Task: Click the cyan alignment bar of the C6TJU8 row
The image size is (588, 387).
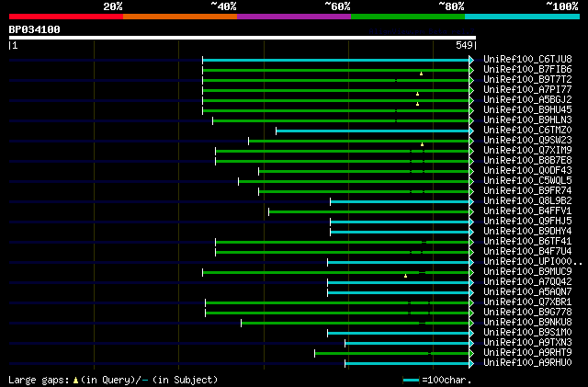Action: click(x=335, y=60)
